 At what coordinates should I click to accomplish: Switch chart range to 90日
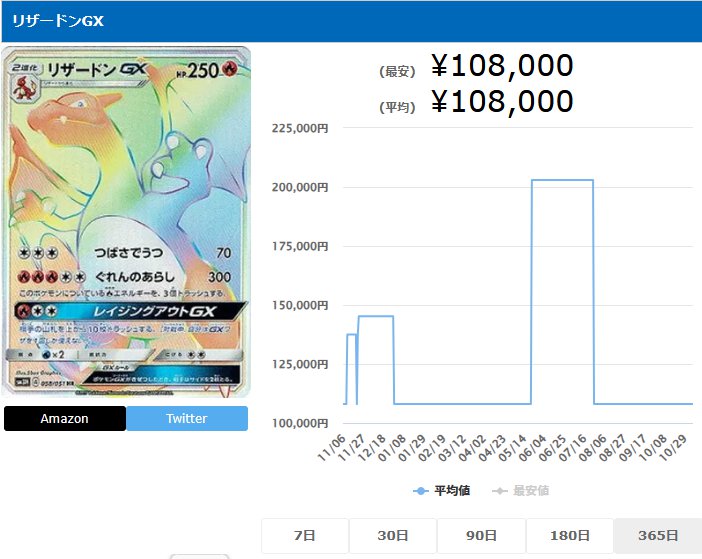(481, 535)
